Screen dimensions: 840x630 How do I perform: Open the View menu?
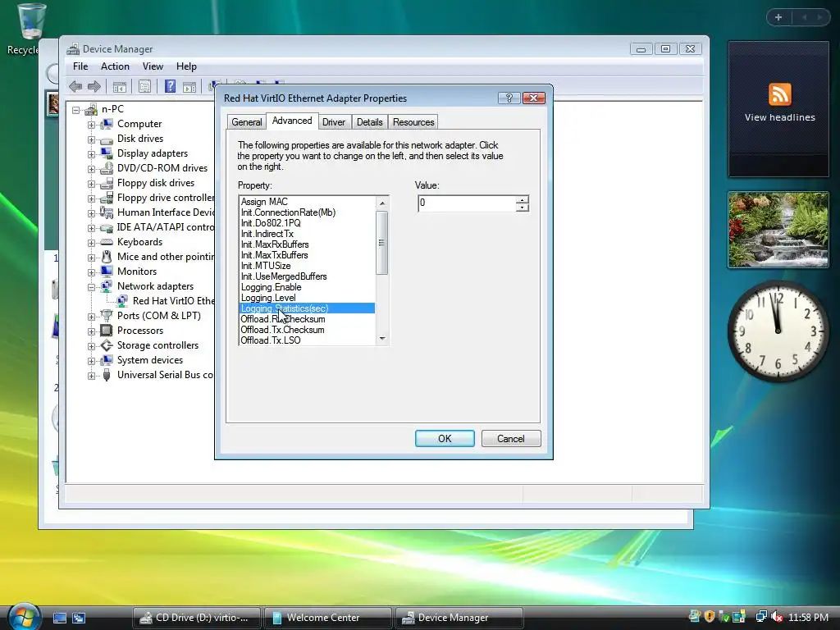coord(153,66)
